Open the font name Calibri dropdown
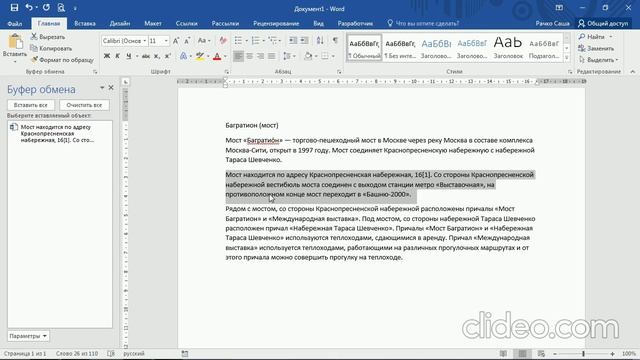The width and height of the screenshot is (640, 360). pos(144,41)
